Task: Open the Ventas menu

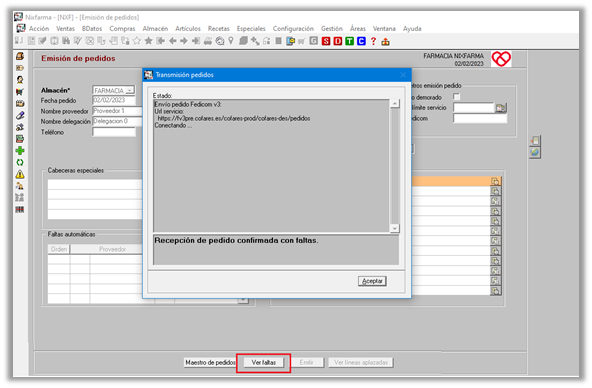Action: (65, 29)
